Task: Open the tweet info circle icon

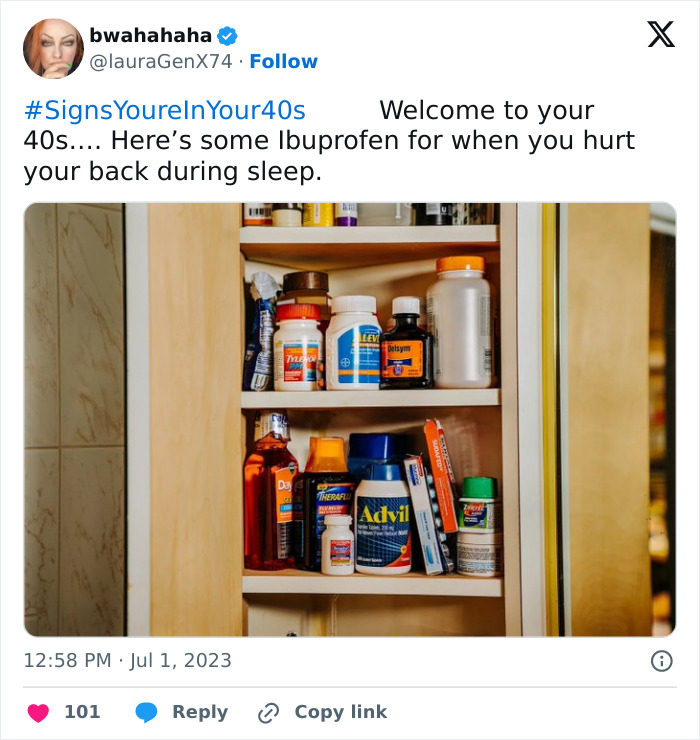Action: pos(661,661)
